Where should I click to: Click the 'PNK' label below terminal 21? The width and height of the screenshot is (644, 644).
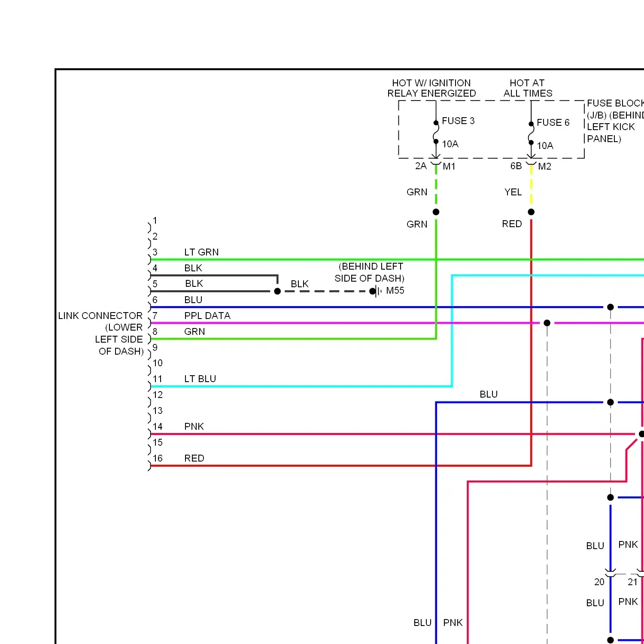tap(628, 601)
